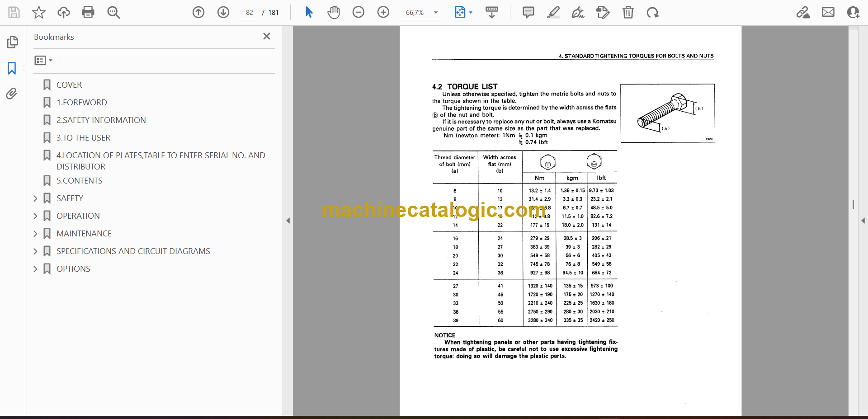
Task: Activate the Selection arrow tool
Action: 309,12
